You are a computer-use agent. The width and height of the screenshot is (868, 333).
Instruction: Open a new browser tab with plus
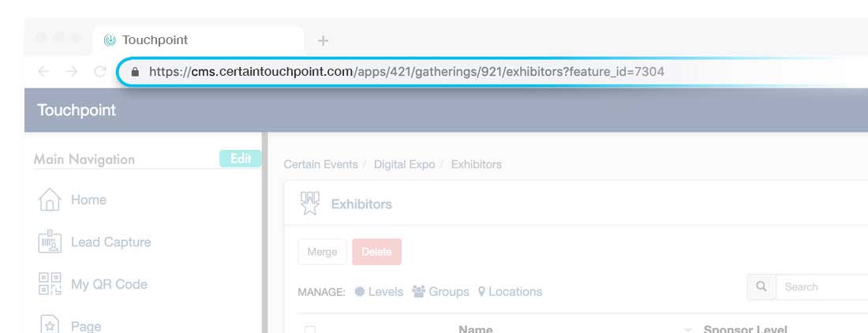tap(324, 40)
